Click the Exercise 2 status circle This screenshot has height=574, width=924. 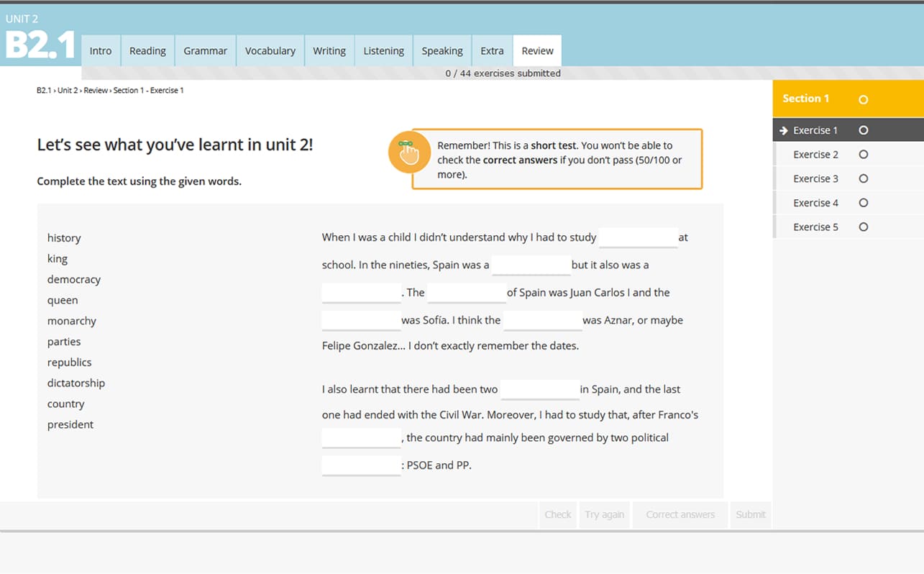coord(864,155)
